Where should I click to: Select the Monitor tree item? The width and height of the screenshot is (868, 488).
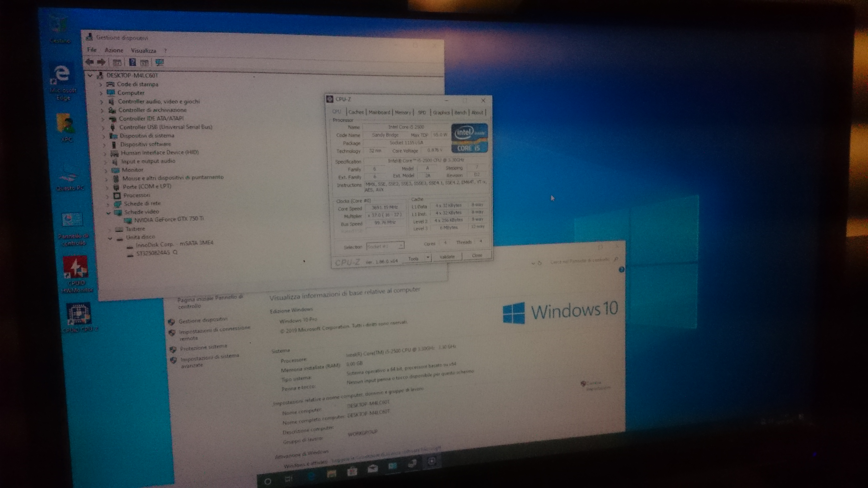132,170
